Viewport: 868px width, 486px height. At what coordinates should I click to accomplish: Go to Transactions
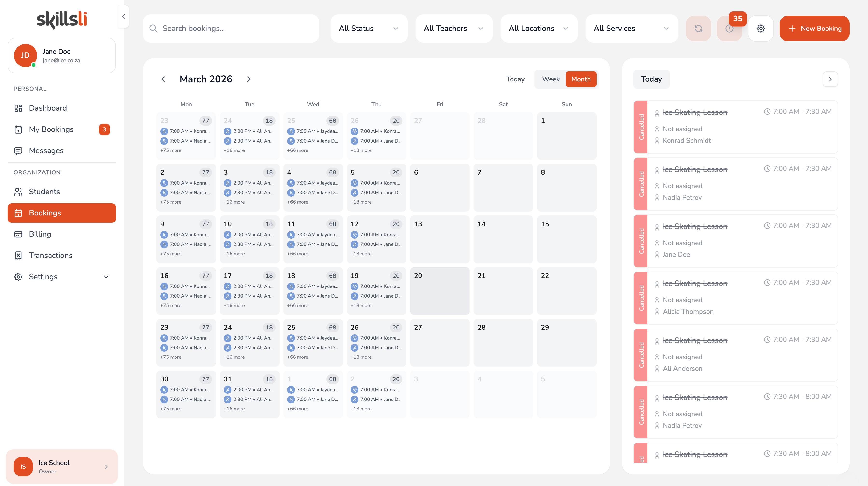(x=50, y=255)
